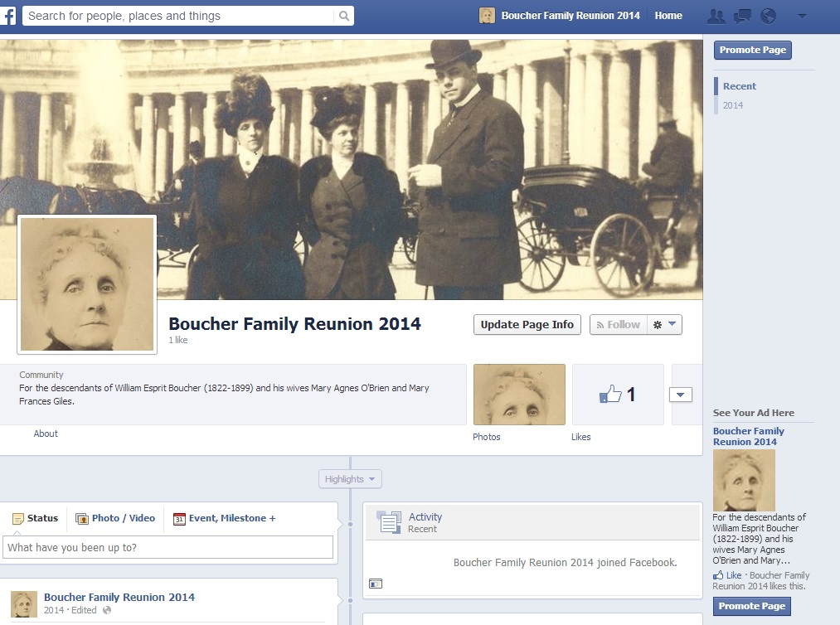Click the "Boucher Family Reunion 2014 joined Facebook." text
Screen dimensions: 840x625
[566, 562]
